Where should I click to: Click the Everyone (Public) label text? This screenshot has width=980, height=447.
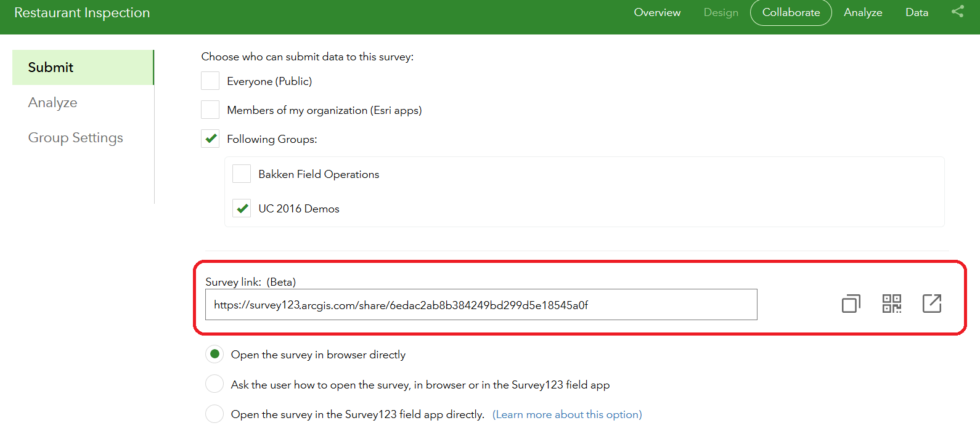(x=269, y=81)
